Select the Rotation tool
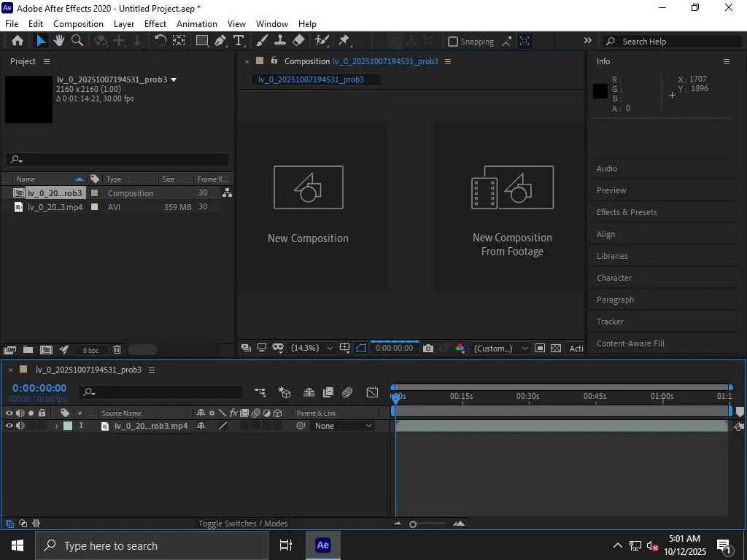747x560 pixels. pos(160,41)
